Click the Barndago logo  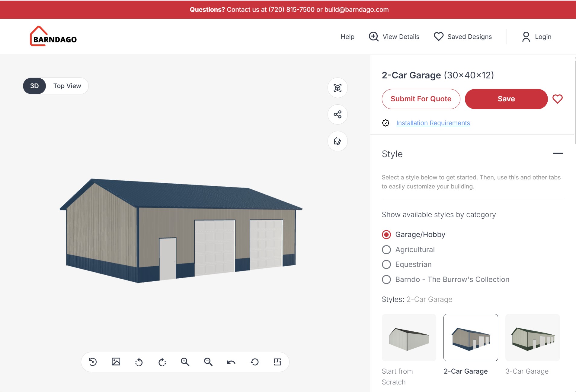coord(53,36)
